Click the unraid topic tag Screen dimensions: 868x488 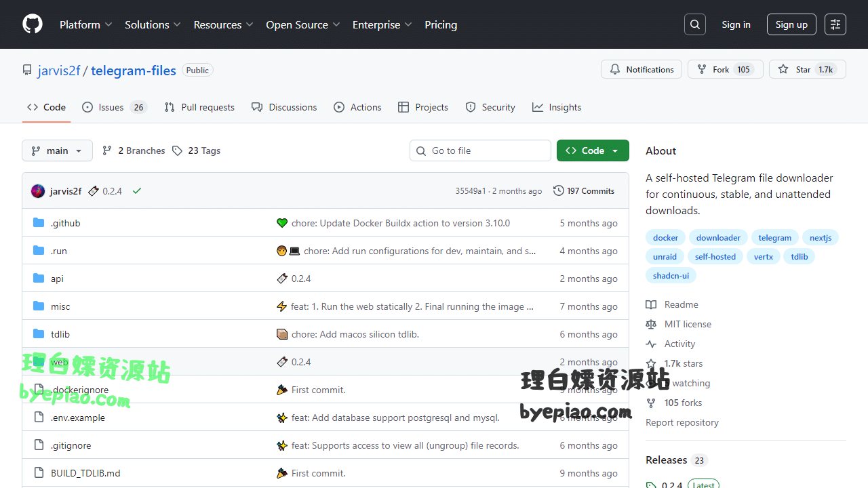(665, 257)
